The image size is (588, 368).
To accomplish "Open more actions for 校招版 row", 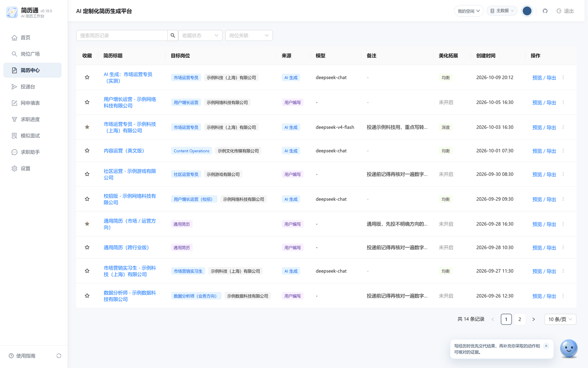I will click(563, 199).
